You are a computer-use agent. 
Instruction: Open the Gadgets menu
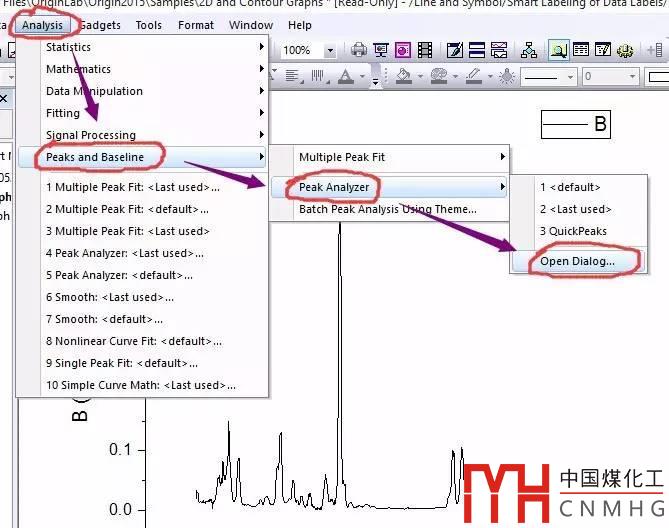click(100, 25)
